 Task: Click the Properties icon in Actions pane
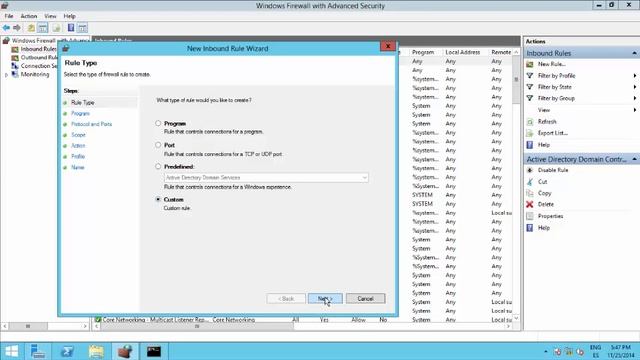coord(530,216)
